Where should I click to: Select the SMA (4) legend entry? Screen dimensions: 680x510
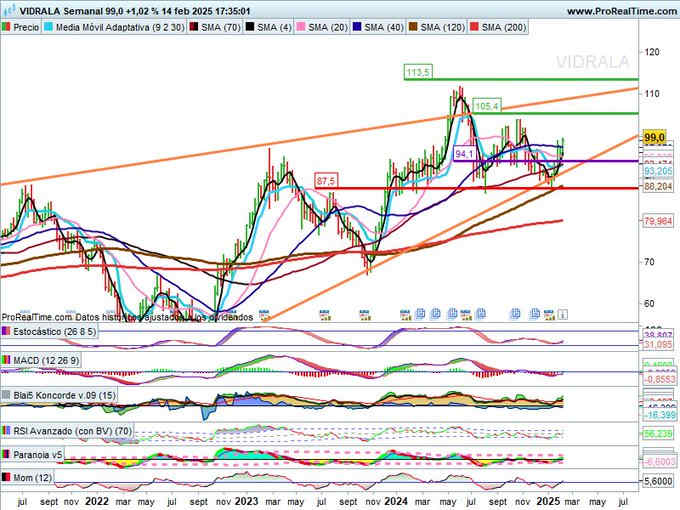[x=269, y=27]
